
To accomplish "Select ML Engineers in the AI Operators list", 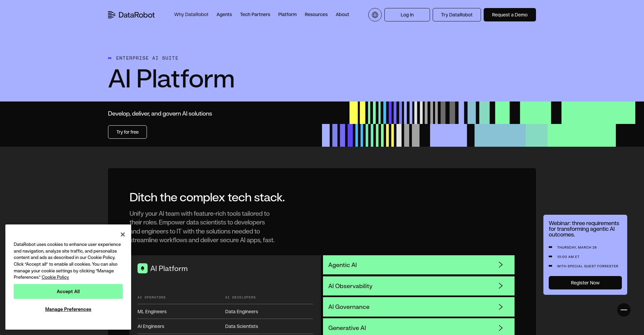I will (152, 312).
